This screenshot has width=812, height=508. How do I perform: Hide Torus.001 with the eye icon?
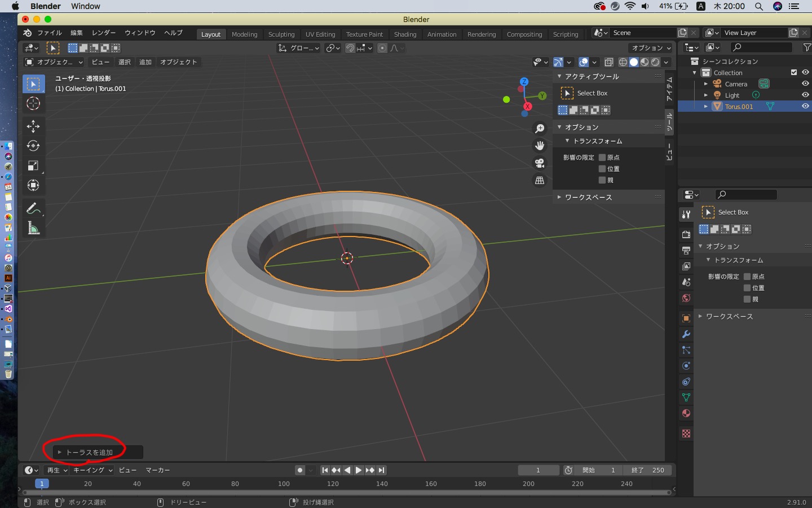pos(805,106)
